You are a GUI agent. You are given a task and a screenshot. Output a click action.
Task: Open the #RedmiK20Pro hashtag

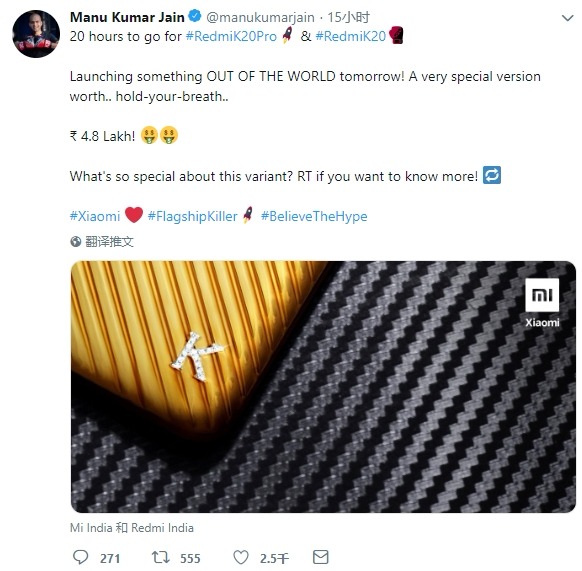pyautogui.click(x=231, y=36)
